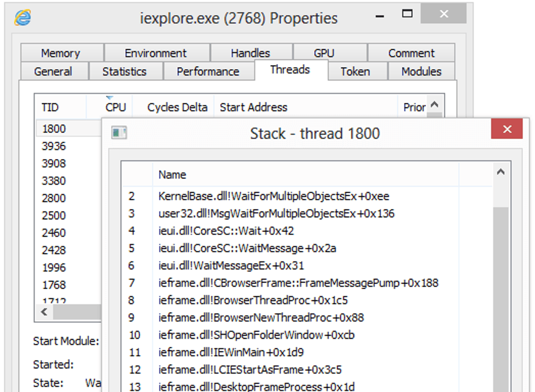Select frame ieframe.dll!LCIEStartAsFrame+0x3c5
This screenshot has height=392, width=535.
point(307,369)
